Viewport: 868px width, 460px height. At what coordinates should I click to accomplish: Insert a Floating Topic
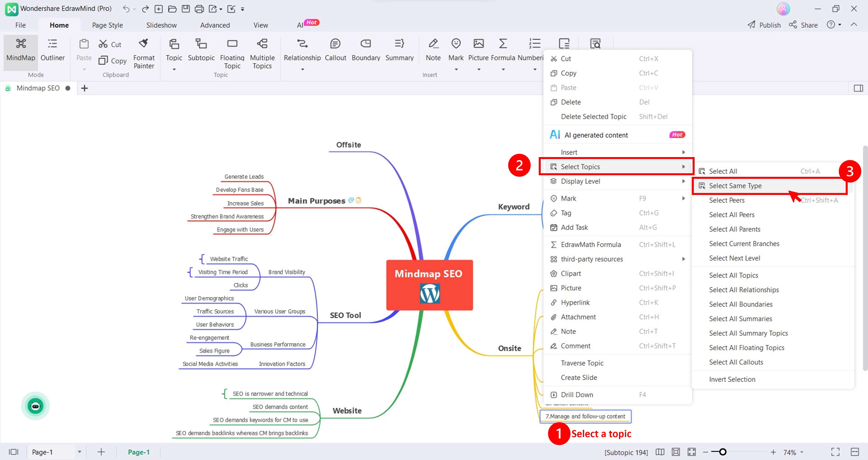tap(232, 43)
